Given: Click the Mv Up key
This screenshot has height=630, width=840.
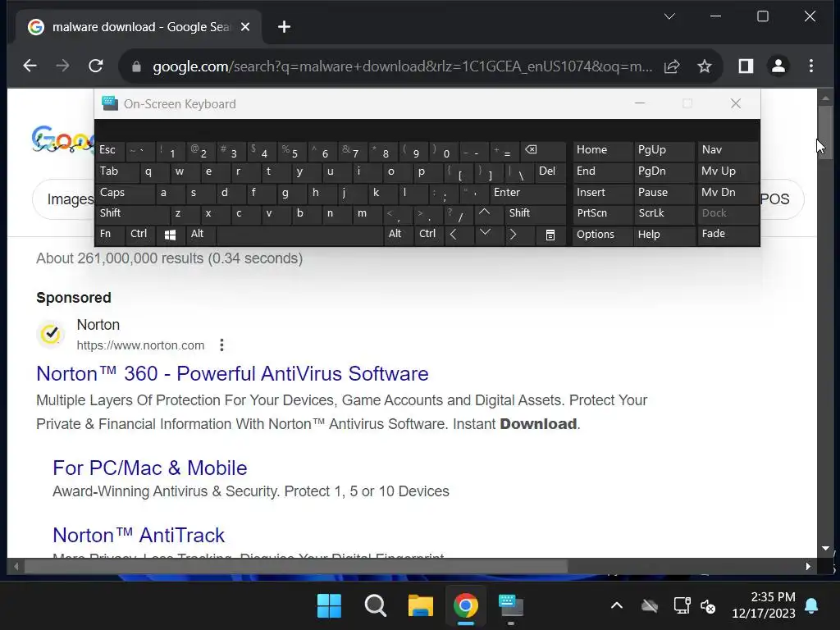Looking at the screenshot, I should pos(728,171).
